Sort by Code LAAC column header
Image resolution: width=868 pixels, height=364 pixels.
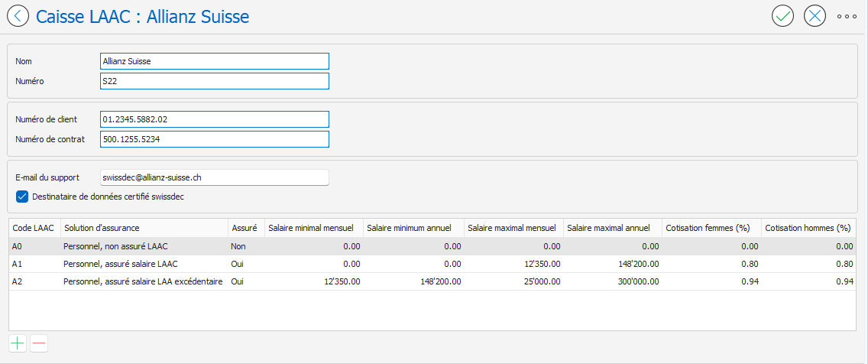click(x=35, y=228)
